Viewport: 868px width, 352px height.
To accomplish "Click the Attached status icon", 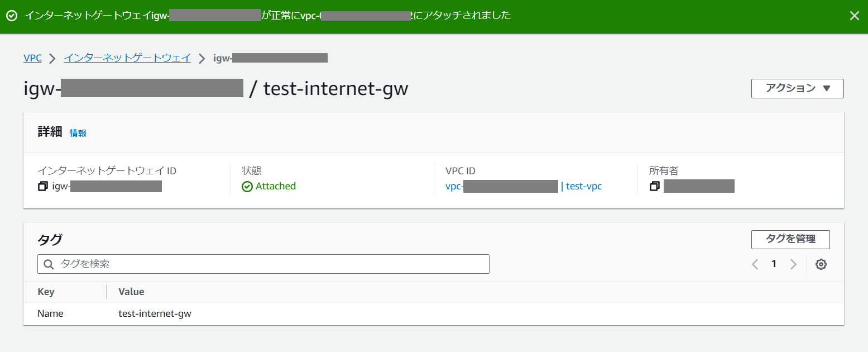I will 247,187.
